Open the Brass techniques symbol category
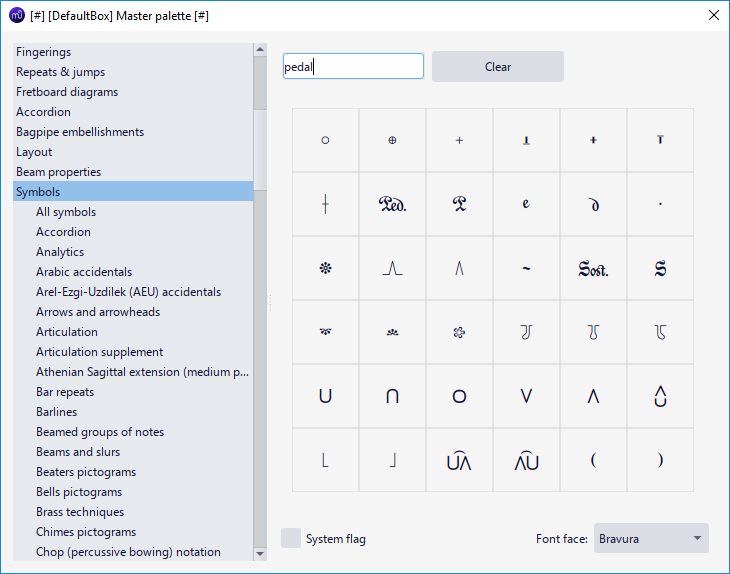 click(80, 512)
